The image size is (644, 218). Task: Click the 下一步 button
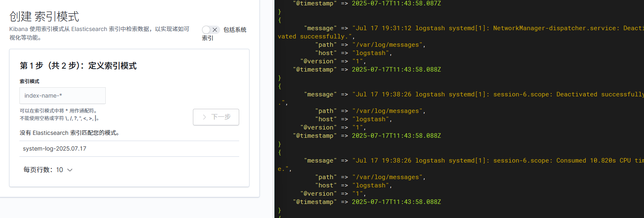[x=216, y=117]
